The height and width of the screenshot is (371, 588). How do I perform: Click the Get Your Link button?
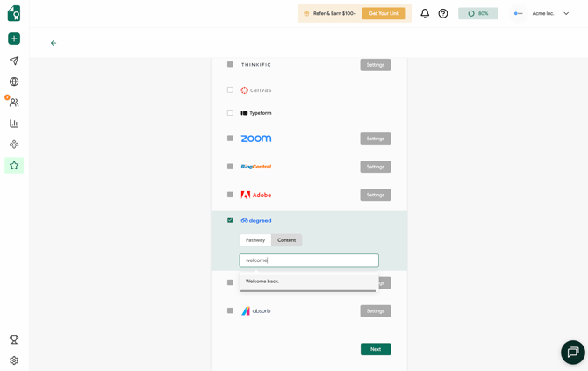click(x=384, y=13)
